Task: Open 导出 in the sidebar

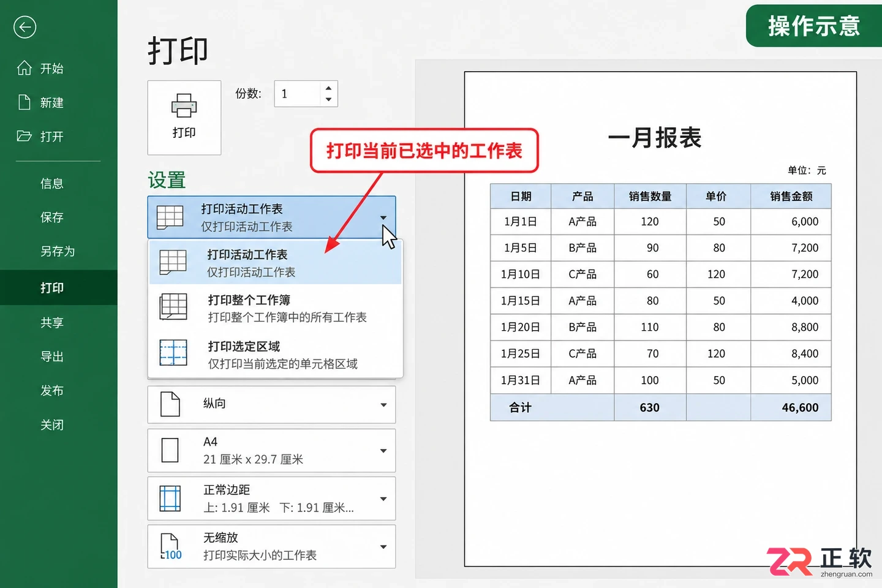Action: 52,356
